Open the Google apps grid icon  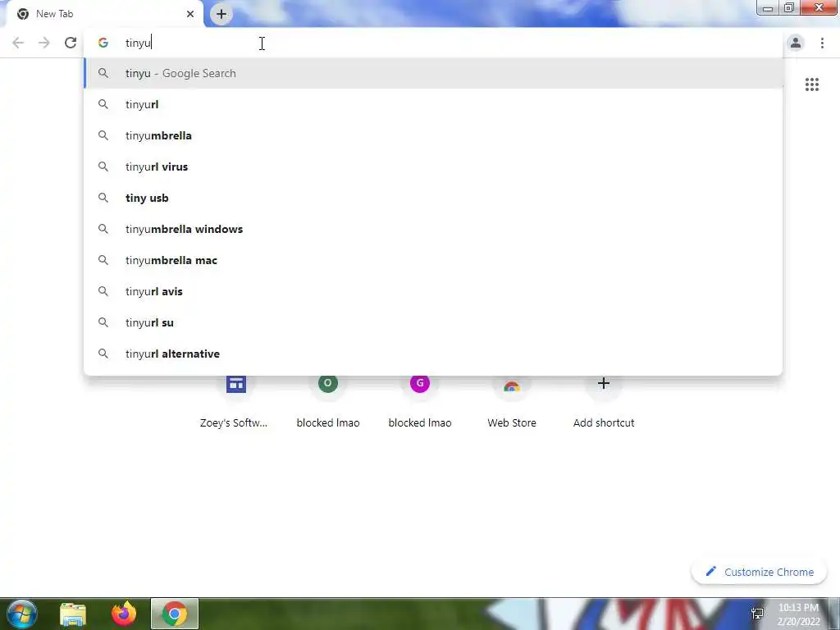point(811,84)
